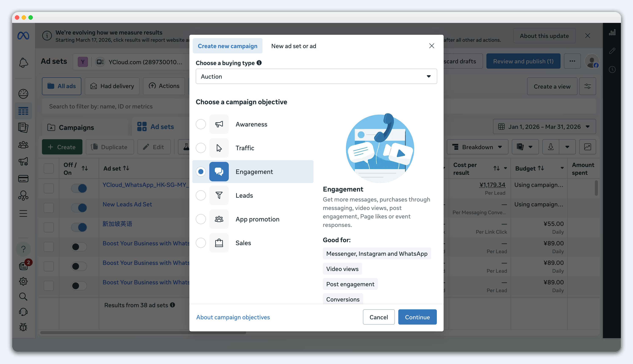Open the all tools hamburger menu
633x364 pixels.
click(x=23, y=214)
